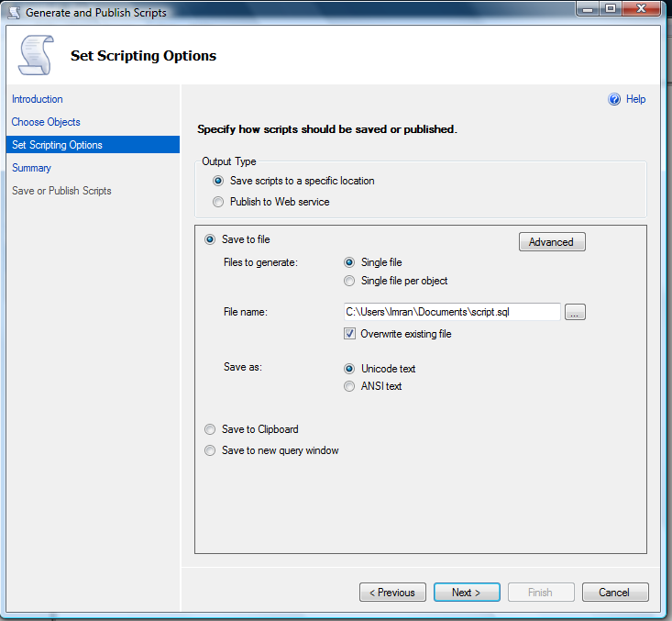The image size is (672, 621).
Task: Click the window title bar script icon
Action: (x=13, y=12)
